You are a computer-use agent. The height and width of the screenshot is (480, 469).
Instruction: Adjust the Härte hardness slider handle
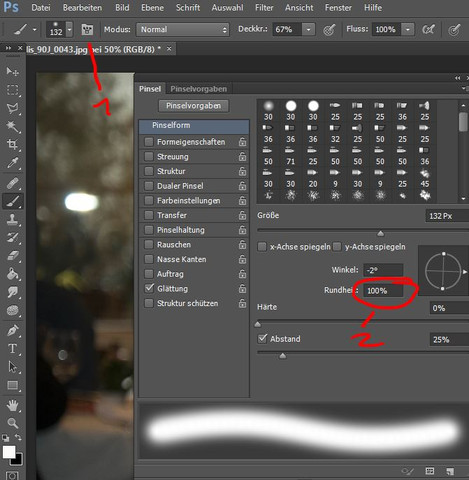(x=258, y=324)
